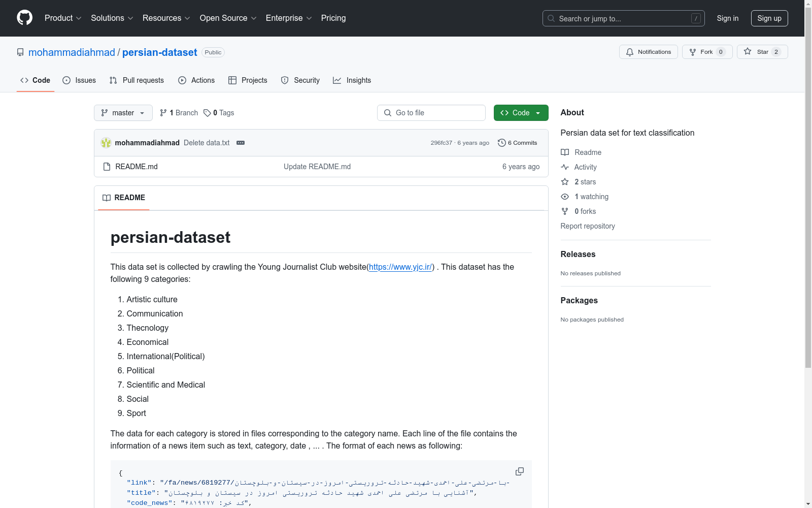Image resolution: width=812 pixels, height=508 pixels.
Task: Open the Releases heading link
Action: [x=578, y=255]
